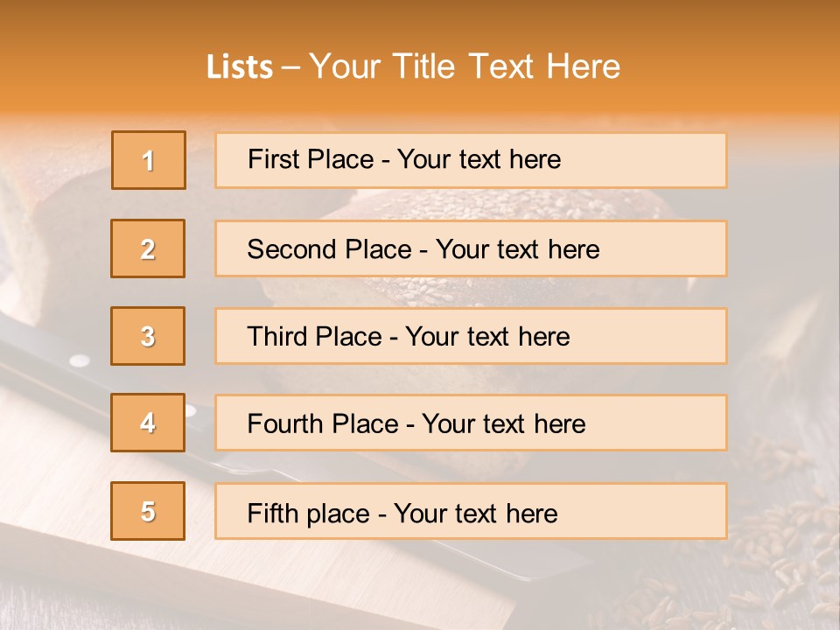Click the words 'Second Place' in bar two
This screenshot has width=840, height=630.
pyautogui.click(x=330, y=249)
